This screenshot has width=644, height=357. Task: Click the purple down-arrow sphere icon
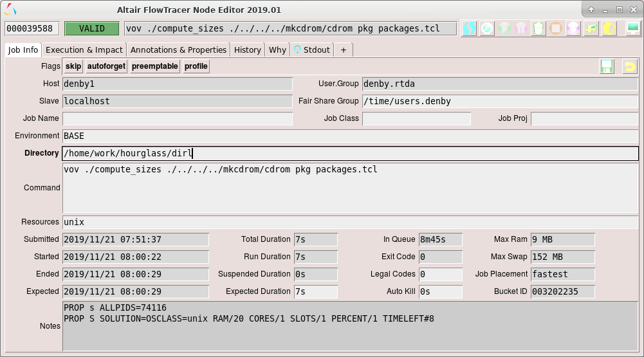(573, 28)
